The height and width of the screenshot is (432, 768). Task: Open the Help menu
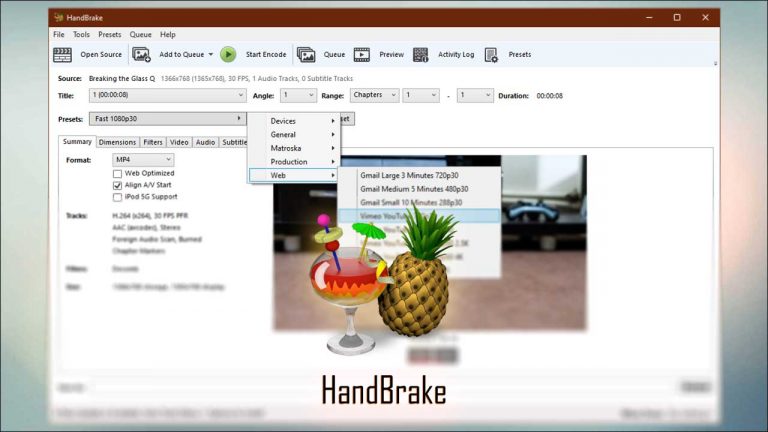coord(168,35)
